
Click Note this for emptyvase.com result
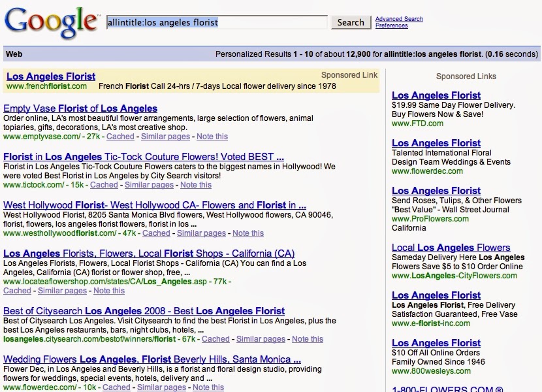click(212, 137)
